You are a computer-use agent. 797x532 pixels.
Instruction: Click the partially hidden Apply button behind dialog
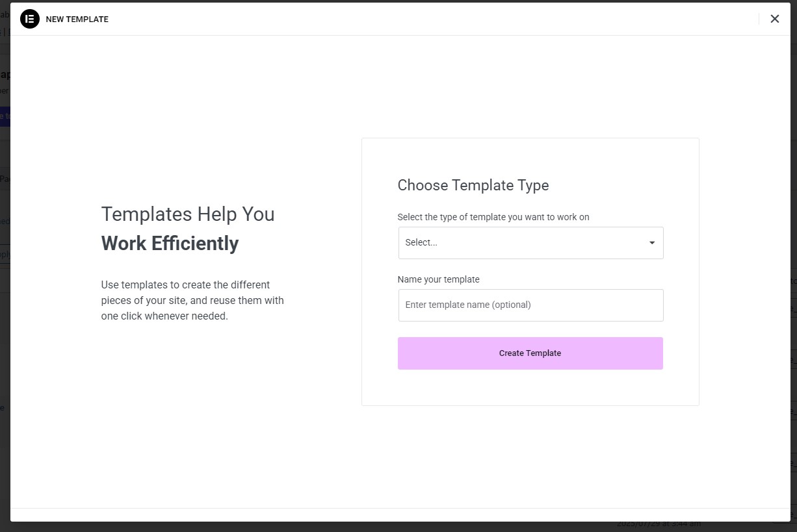tap(5, 254)
